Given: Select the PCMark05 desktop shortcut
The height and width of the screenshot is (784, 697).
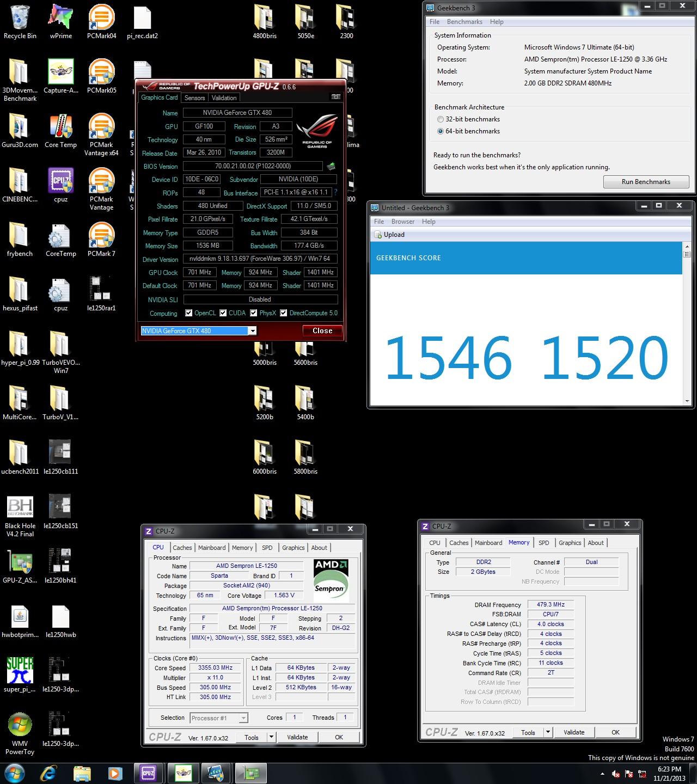Looking at the screenshot, I should tap(102, 76).
